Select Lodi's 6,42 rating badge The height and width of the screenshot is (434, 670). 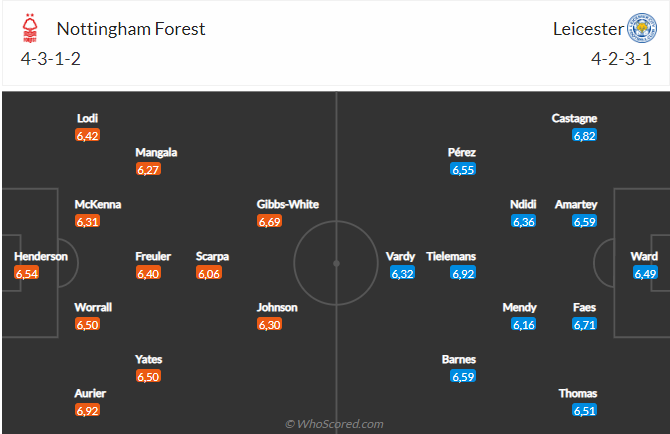(x=88, y=135)
